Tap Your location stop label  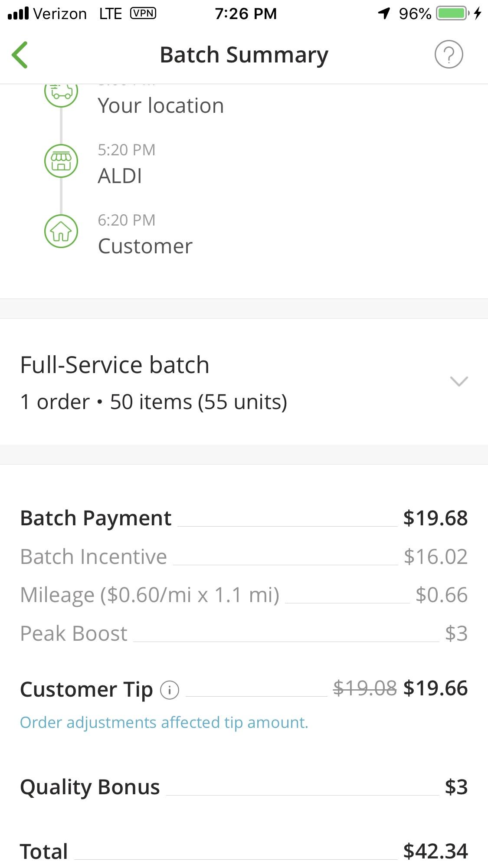[x=160, y=105]
